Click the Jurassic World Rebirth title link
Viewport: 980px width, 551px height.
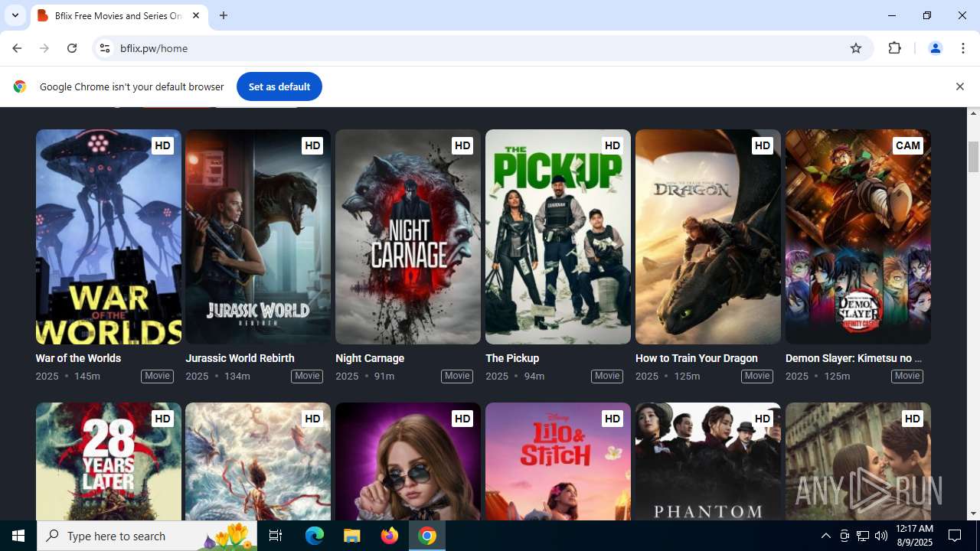pyautogui.click(x=240, y=358)
